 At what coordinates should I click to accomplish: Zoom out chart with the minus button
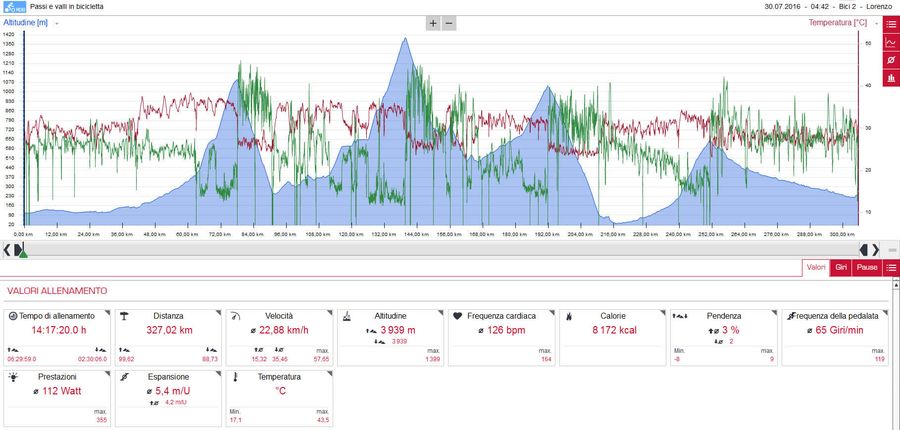click(x=449, y=24)
